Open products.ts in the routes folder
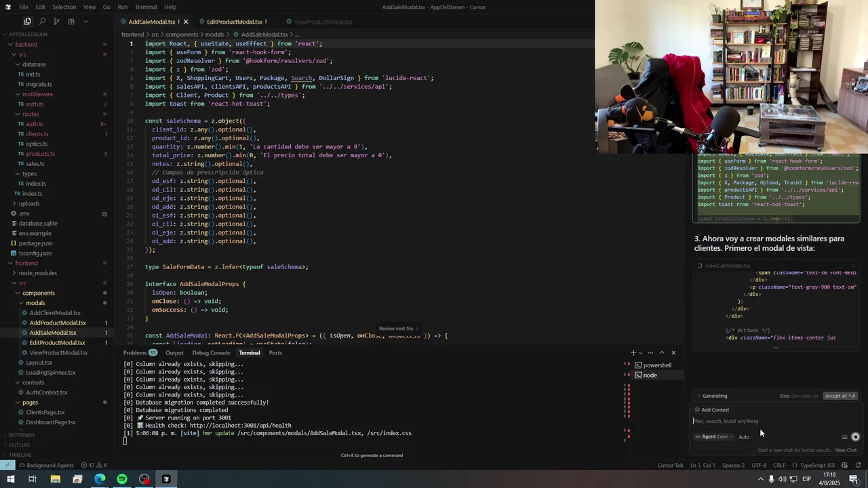Viewport: 868px width, 488px height. (x=40, y=154)
